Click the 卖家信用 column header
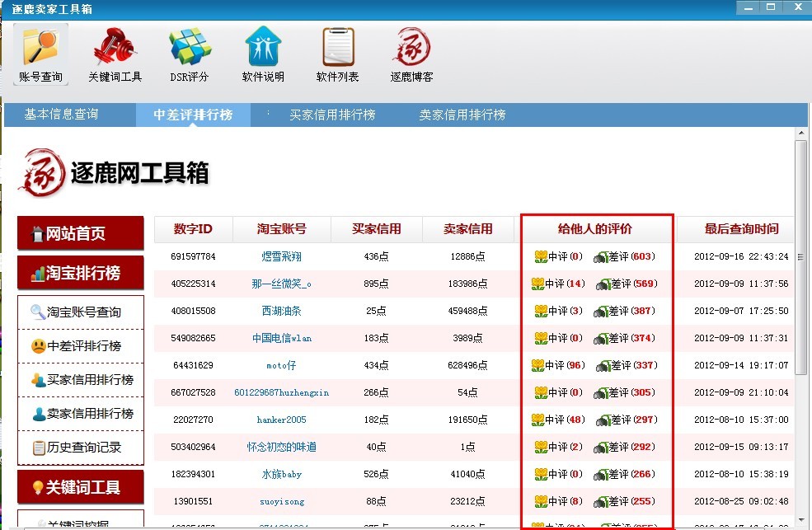The image size is (812, 530). point(467,229)
